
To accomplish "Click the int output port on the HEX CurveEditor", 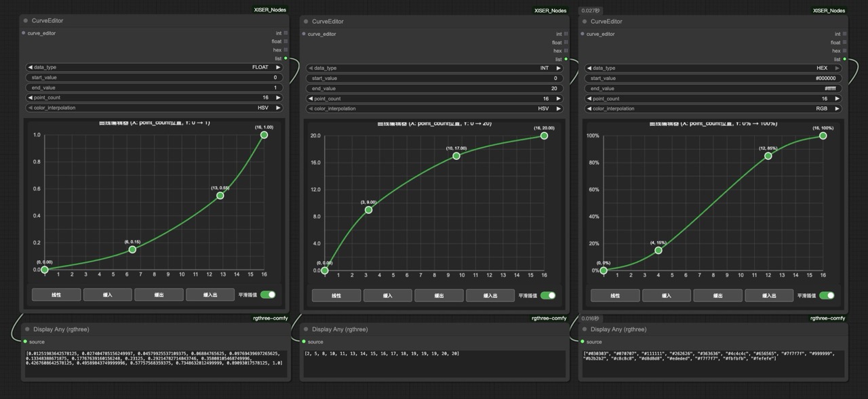I will click(844, 34).
